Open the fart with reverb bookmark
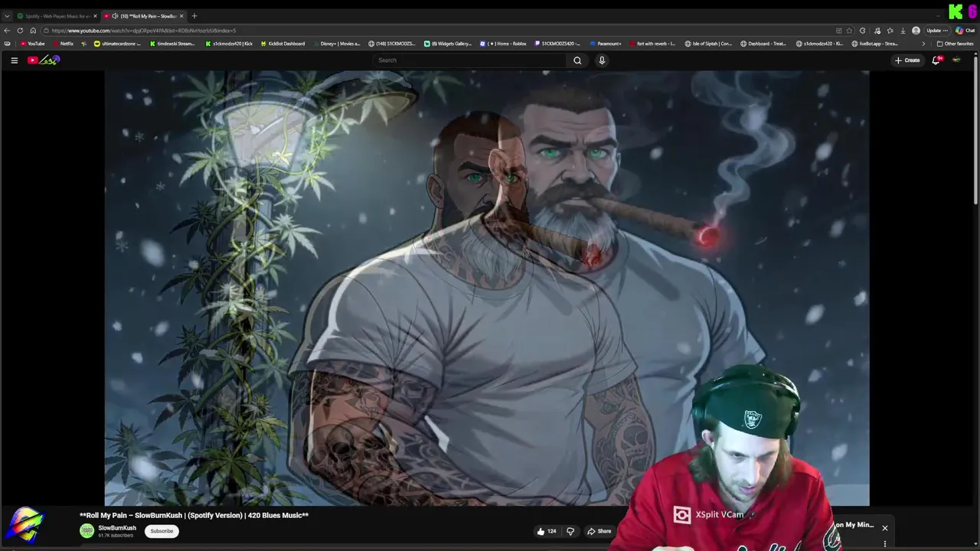The image size is (980, 551). pos(652,44)
